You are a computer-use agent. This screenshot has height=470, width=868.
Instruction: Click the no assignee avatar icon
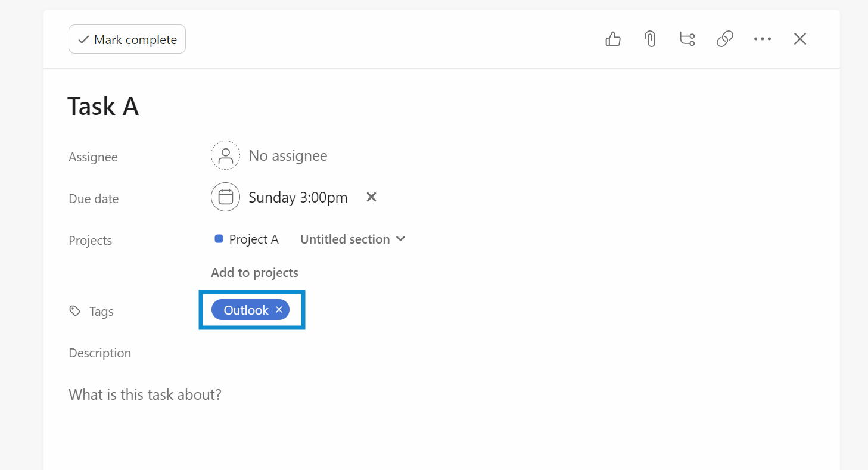coord(225,156)
